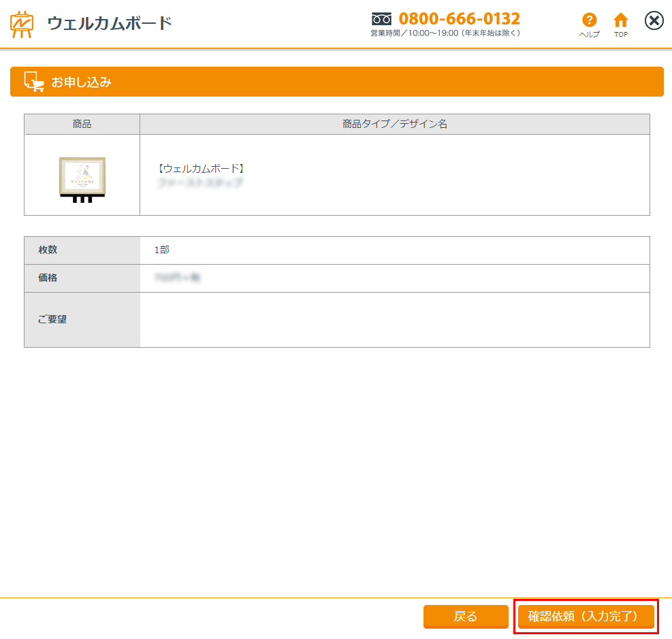
Task: Click the shopping cart icon beside お申し込み
Action: tap(33, 82)
